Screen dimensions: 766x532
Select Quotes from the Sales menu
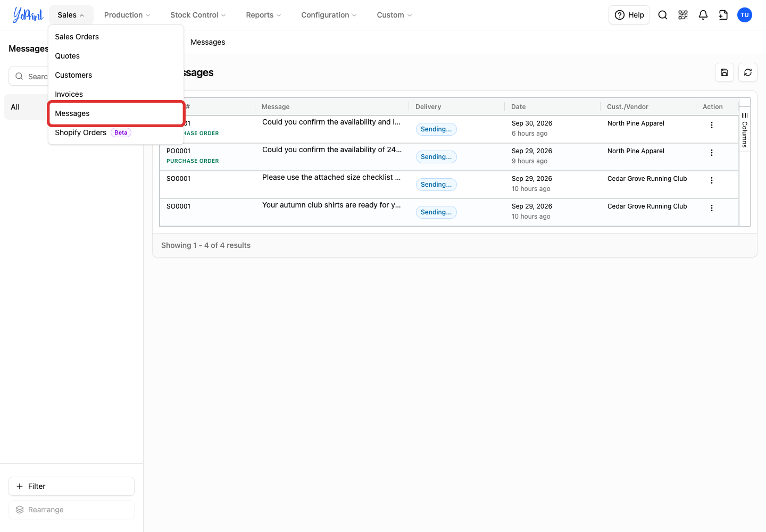[x=116, y=56]
